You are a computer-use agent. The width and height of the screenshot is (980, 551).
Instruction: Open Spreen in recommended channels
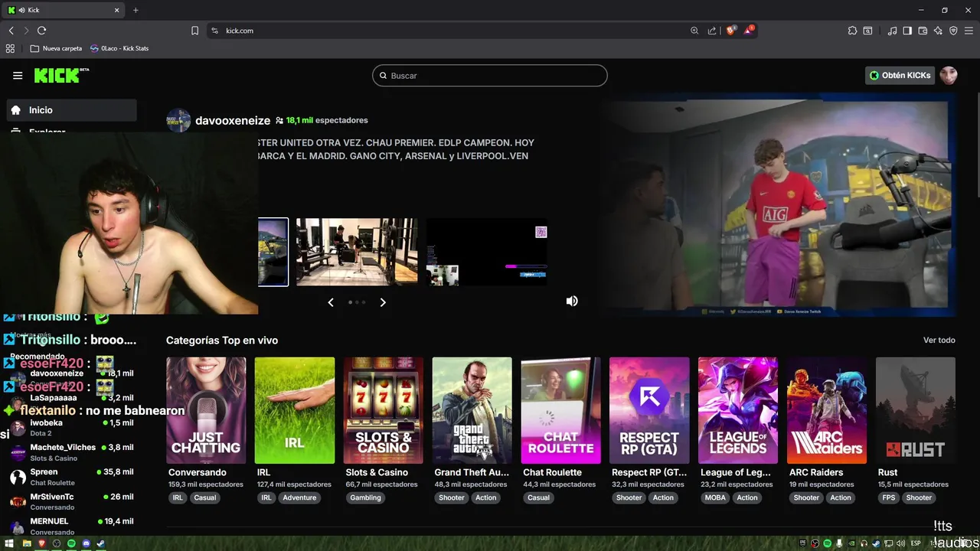72,477
